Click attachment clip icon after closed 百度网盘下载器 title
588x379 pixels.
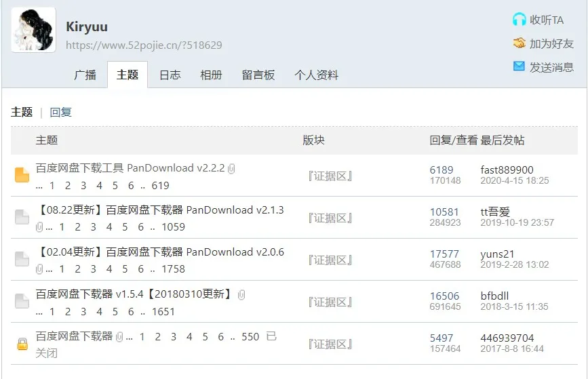point(119,337)
